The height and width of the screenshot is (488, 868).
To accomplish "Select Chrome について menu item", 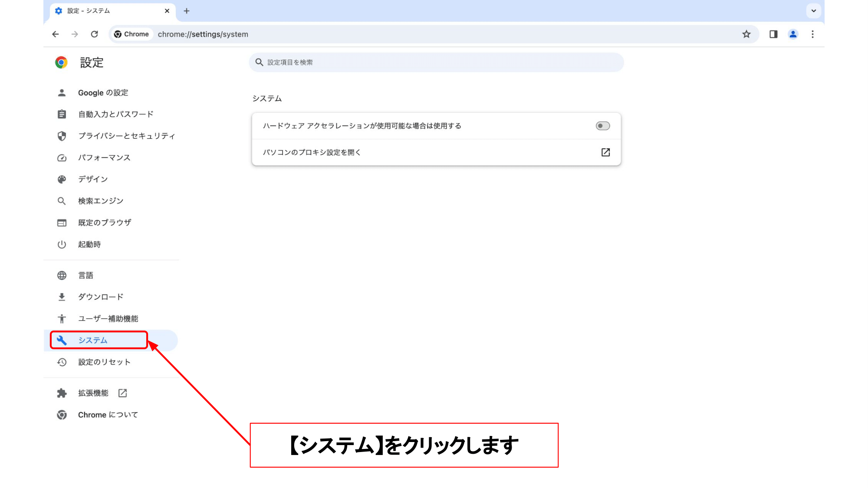I will point(108,415).
